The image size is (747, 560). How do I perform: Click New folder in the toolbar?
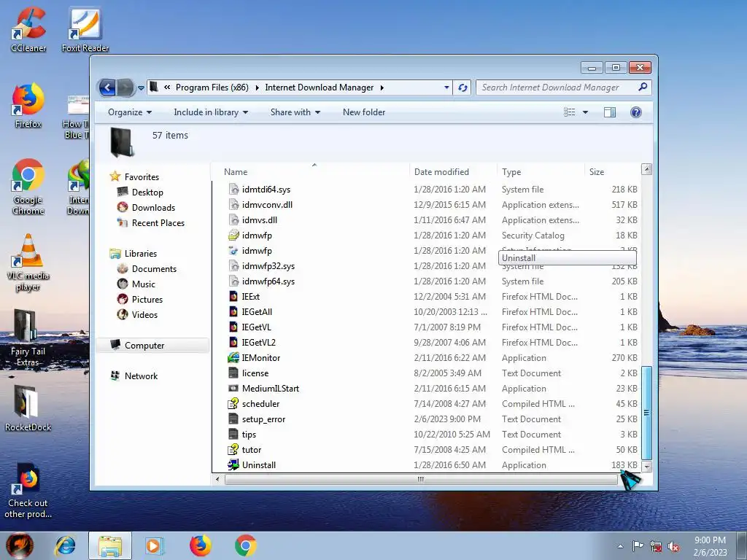pos(363,112)
